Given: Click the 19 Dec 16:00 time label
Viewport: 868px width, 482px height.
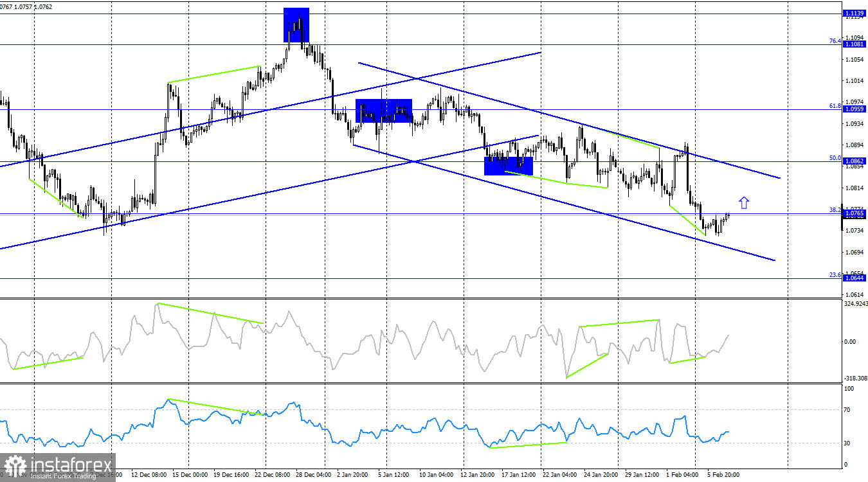Looking at the screenshot, I should click(231, 476).
